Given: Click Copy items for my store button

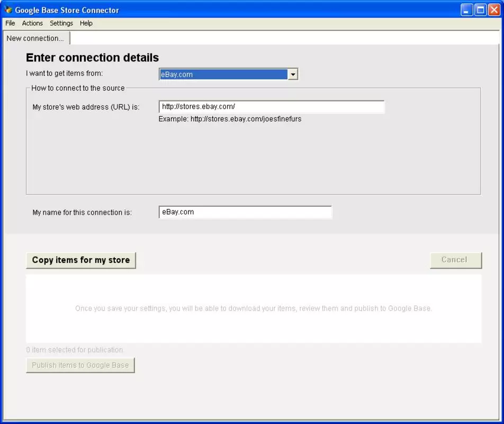Looking at the screenshot, I should pyautogui.click(x=81, y=260).
